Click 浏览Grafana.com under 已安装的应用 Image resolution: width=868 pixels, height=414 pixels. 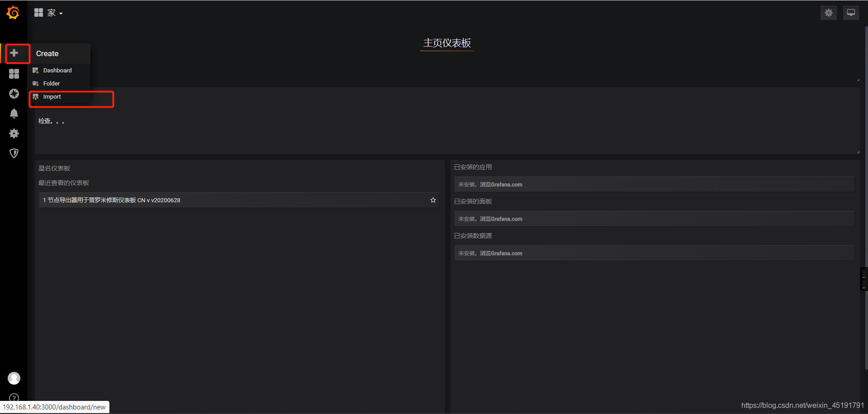pos(501,185)
